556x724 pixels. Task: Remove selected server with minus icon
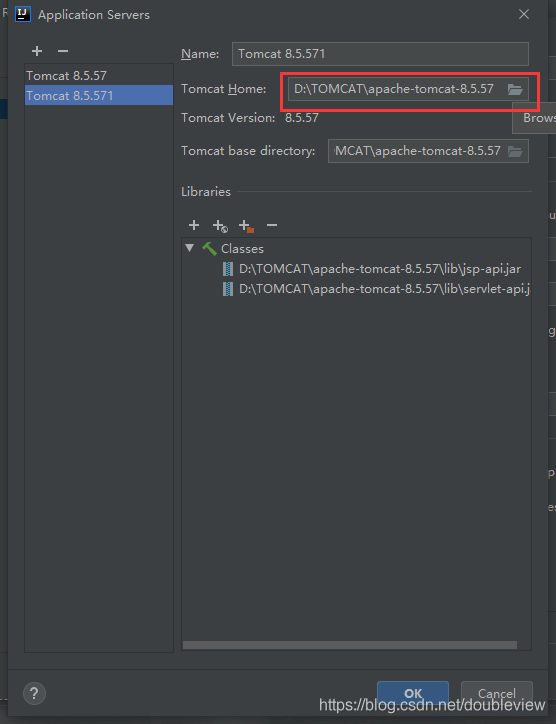point(63,51)
